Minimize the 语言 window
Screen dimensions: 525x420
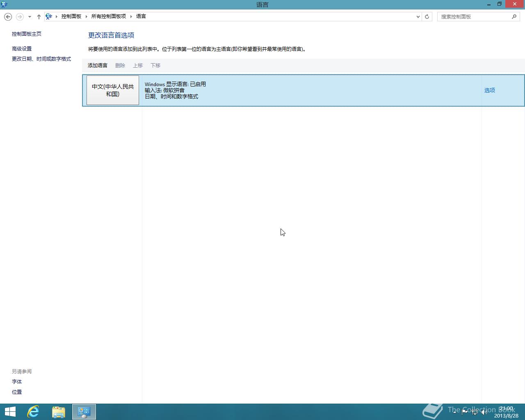tap(489, 5)
